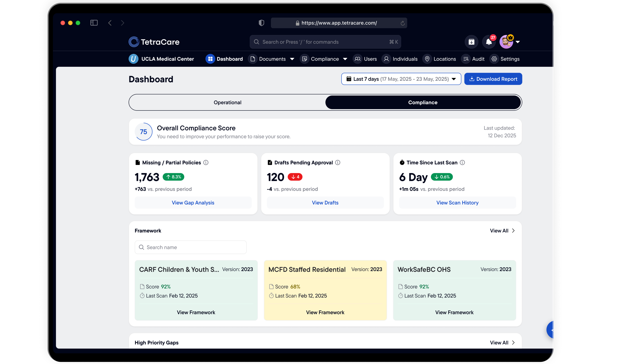Click the browser sidebar toggle icon

pyautogui.click(x=94, y=23)
